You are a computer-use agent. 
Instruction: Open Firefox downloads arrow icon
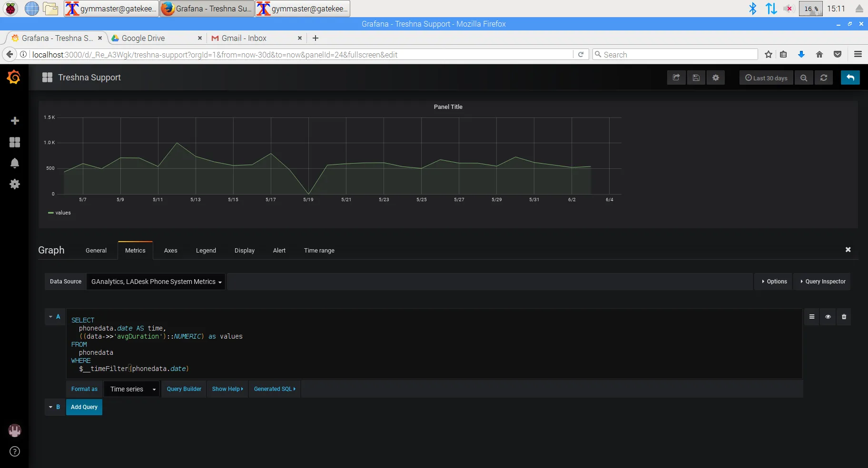801,54
